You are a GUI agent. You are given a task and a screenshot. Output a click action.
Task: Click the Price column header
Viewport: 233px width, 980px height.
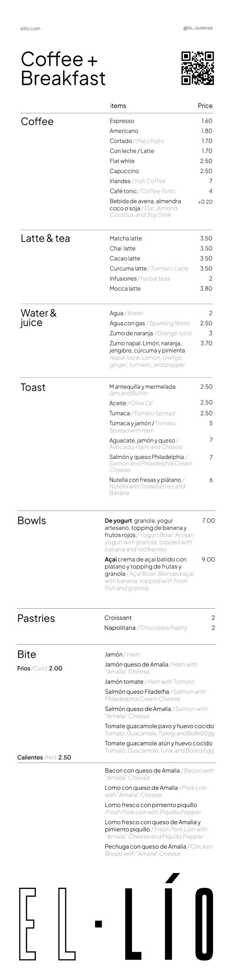205,106
